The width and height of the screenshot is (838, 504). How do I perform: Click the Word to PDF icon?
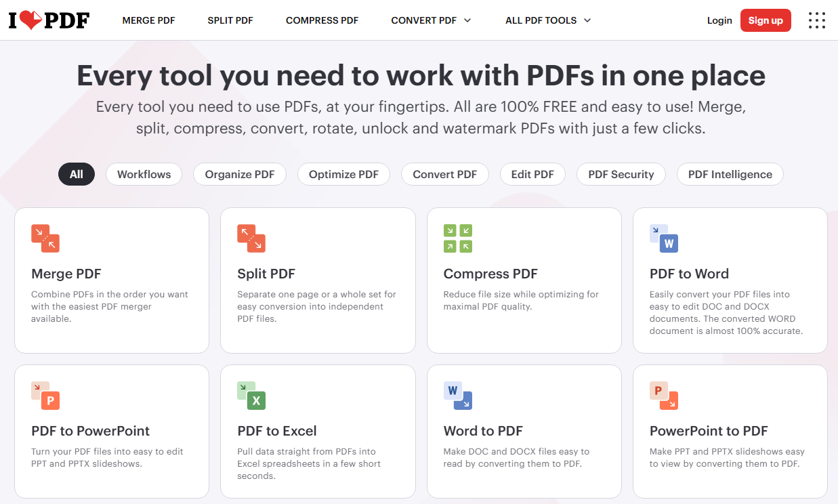click(458, 396)
